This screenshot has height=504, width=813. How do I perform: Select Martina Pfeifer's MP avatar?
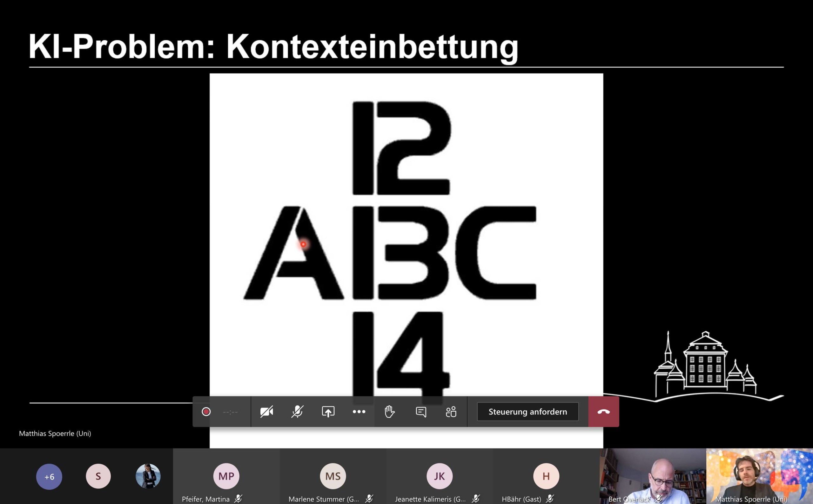pos(226,476)
